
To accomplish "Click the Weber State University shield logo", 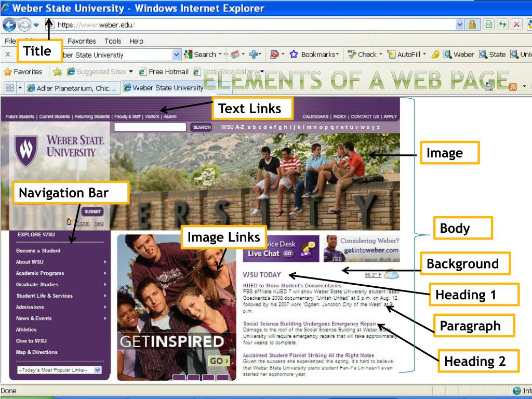I will [x=26, y=150].
